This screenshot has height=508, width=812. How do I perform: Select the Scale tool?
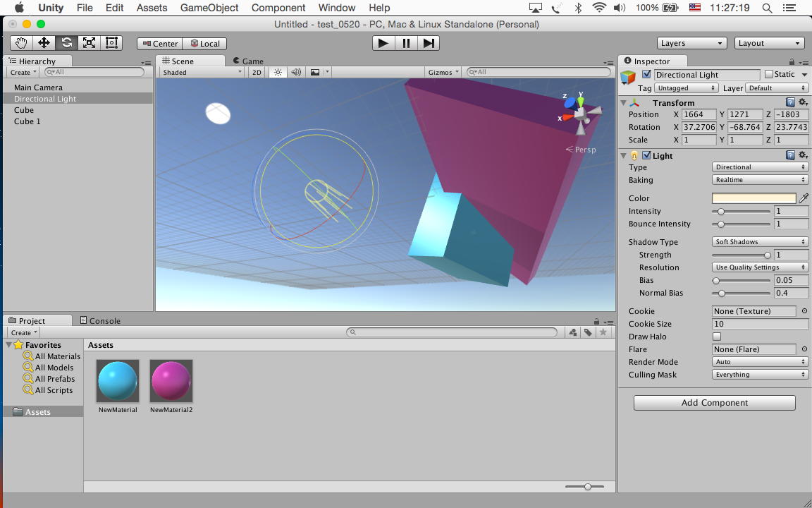[89, 43]
